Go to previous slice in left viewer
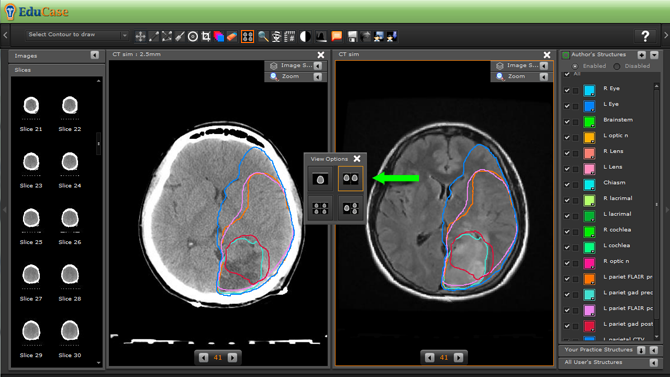Image resolution: width=670 pixels, height=377 pixels. 203,357
